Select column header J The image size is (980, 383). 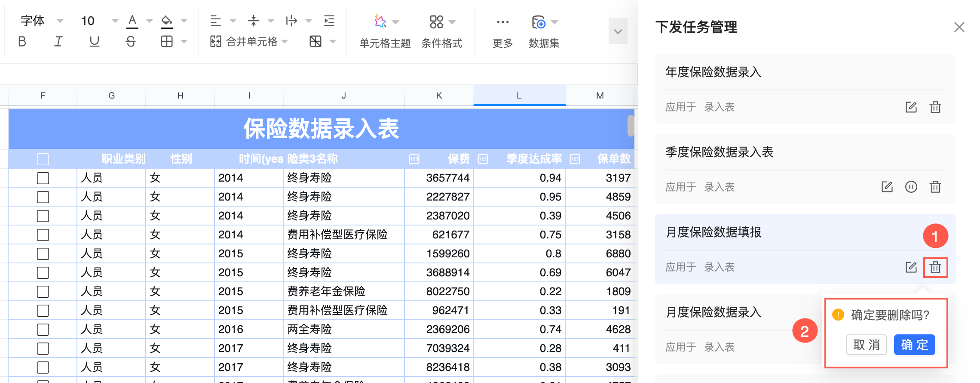[344, 96]
